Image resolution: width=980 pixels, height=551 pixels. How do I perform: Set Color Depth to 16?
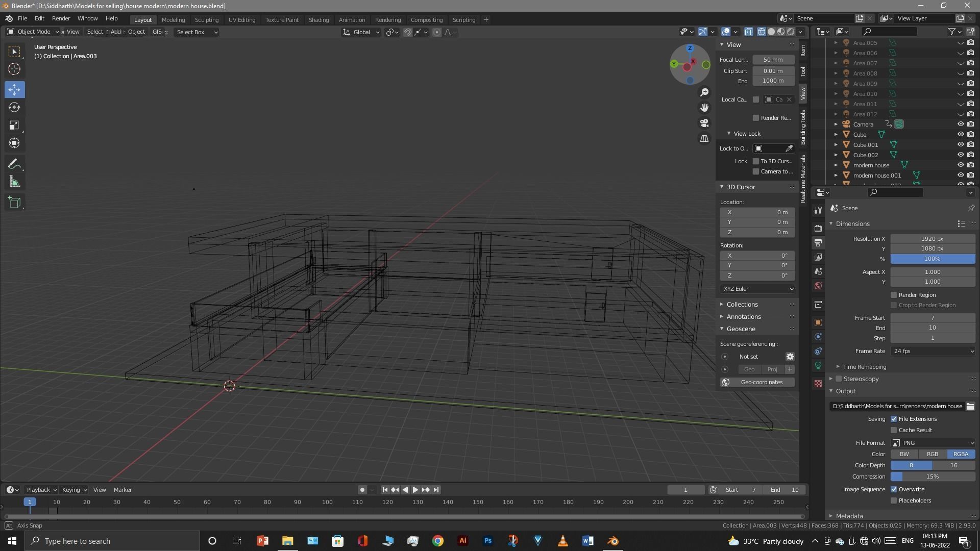pyautogui.click(x=953, y=465)
